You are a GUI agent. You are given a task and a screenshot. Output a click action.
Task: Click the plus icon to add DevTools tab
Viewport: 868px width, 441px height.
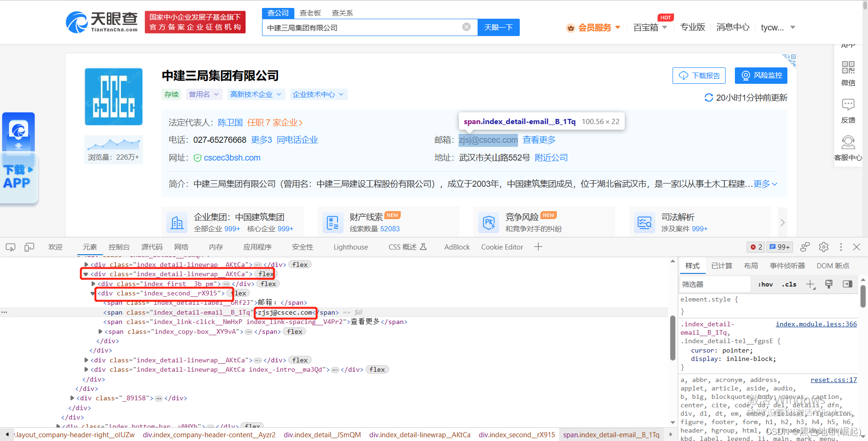[538, 247]
